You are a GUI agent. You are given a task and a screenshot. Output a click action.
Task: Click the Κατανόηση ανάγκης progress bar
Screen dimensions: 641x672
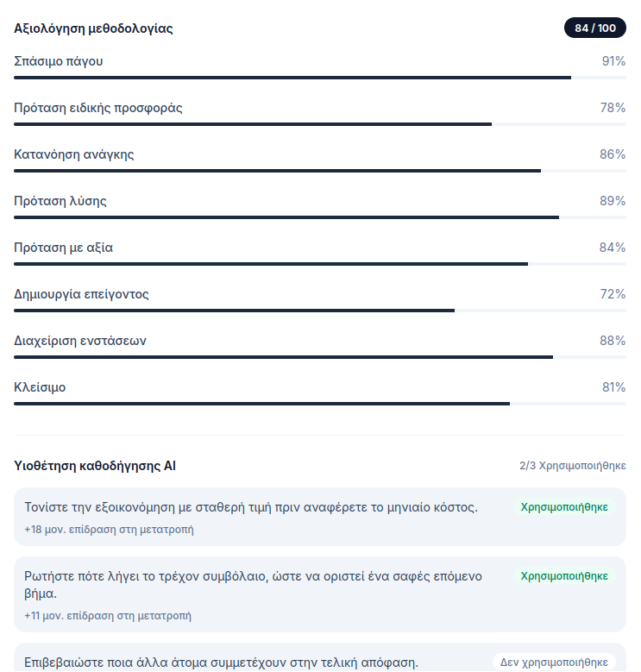[320, 171]
